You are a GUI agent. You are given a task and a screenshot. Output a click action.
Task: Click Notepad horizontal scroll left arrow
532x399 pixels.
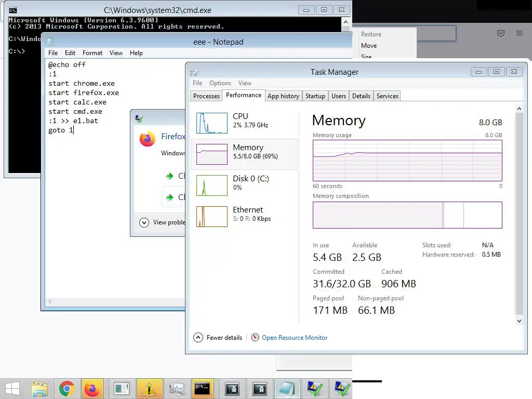point(50,301)
